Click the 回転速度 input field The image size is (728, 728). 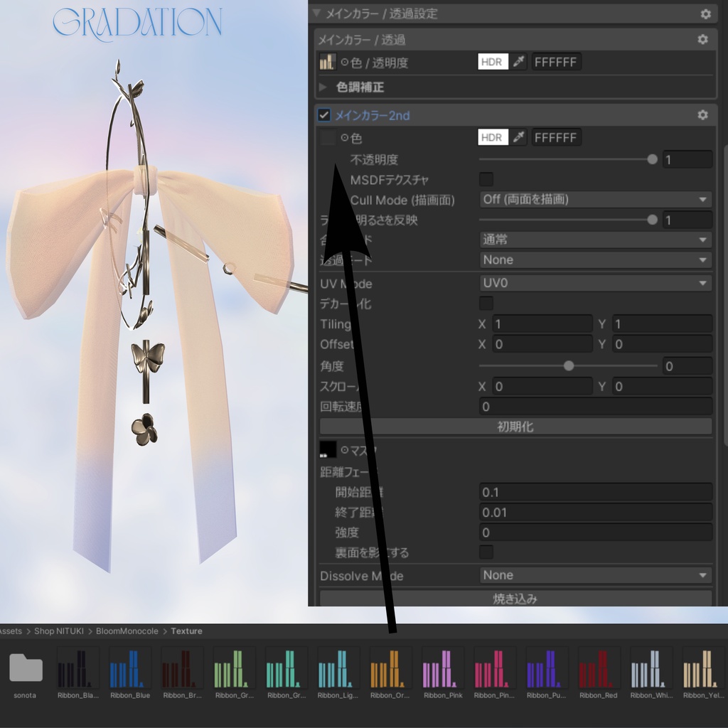[x=596, y=407]
